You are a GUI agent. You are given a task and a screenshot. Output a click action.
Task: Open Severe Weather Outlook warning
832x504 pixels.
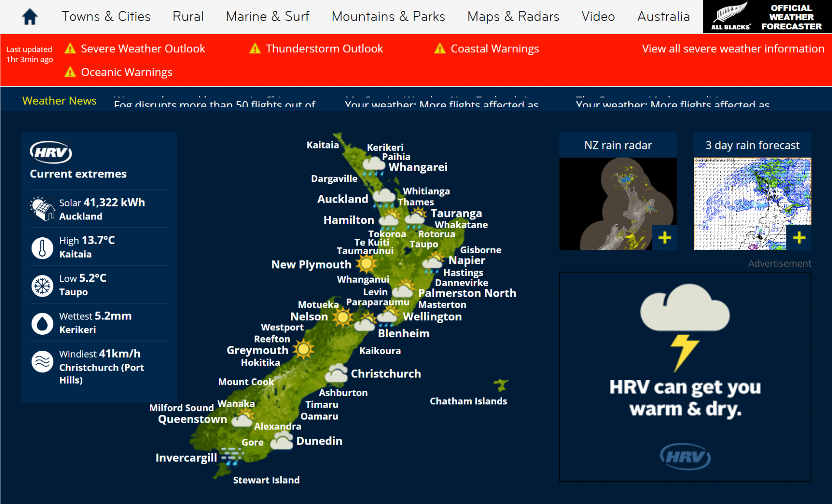(x=143, y=48)
